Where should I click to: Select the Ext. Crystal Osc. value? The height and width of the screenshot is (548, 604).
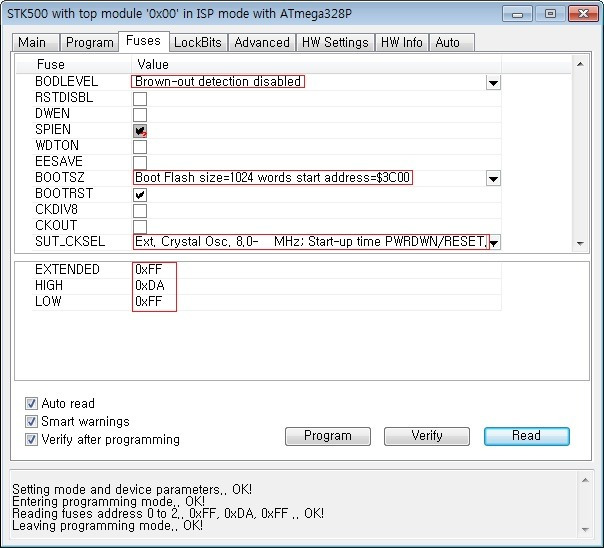311,242
